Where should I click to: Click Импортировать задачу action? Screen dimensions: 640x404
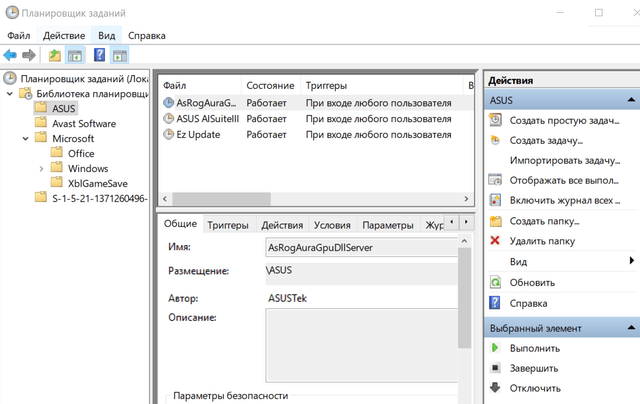pos(564,160)
